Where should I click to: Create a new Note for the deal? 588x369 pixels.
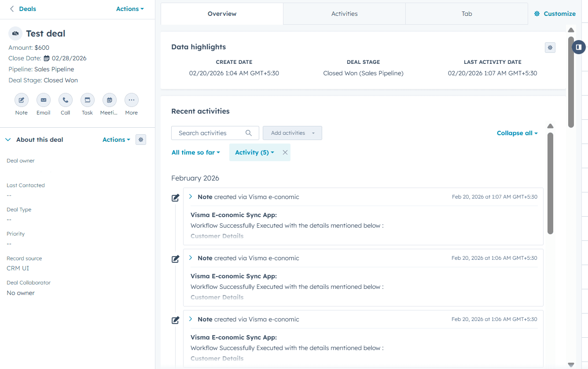coord(21,100)
